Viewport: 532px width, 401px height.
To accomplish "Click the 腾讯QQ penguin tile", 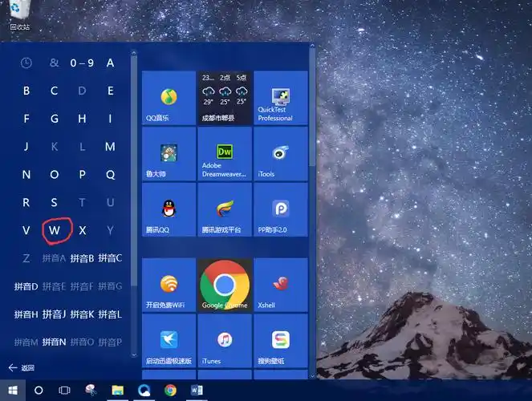I will 169,210.
